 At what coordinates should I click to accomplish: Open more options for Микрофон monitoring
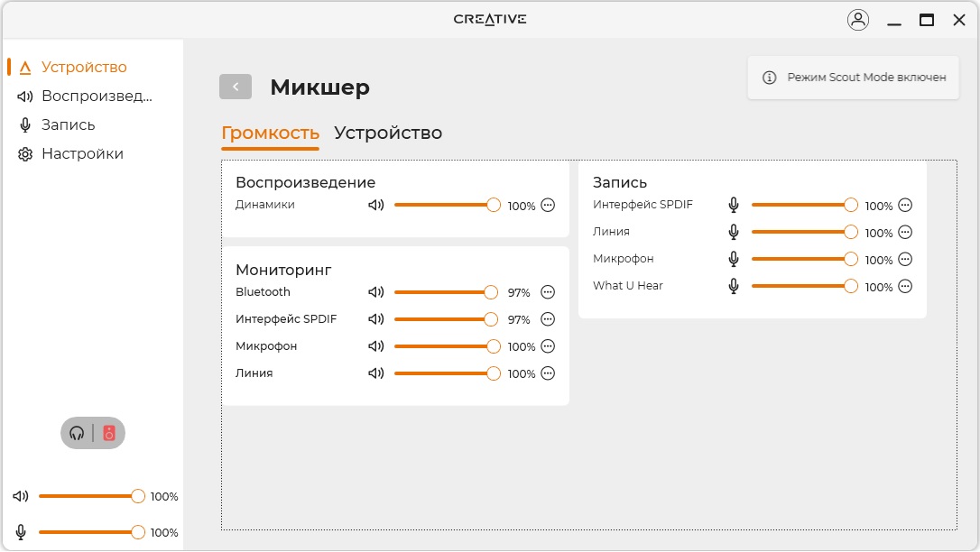point(548,346)
